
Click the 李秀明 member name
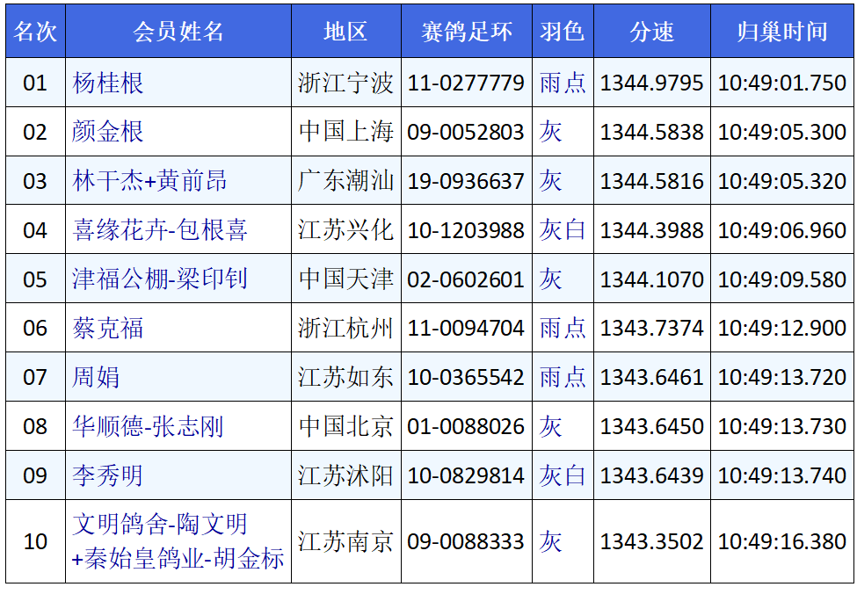click(107, 476)
